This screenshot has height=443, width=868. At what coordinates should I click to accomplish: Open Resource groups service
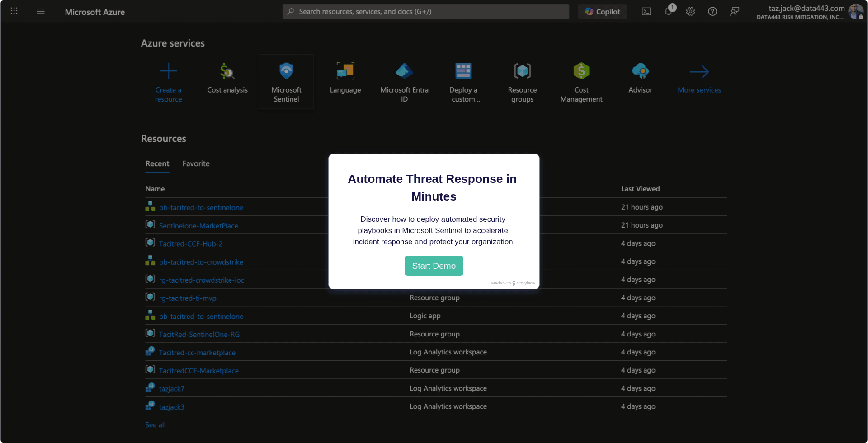click(522, 82)
